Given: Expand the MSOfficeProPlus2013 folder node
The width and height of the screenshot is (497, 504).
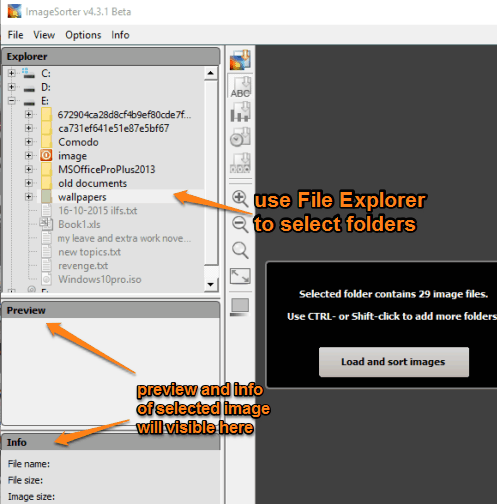Looking at the screenshot, I should click(x=29, y=169).
